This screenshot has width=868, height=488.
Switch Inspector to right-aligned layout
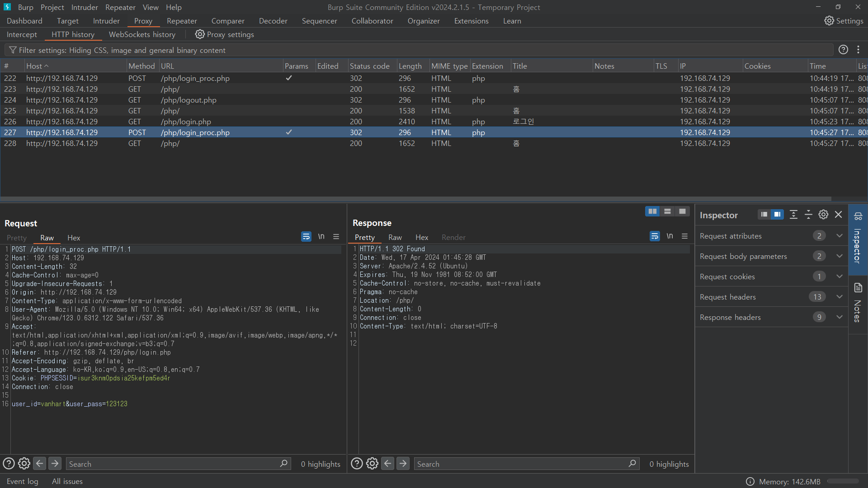tap(777, 214)
